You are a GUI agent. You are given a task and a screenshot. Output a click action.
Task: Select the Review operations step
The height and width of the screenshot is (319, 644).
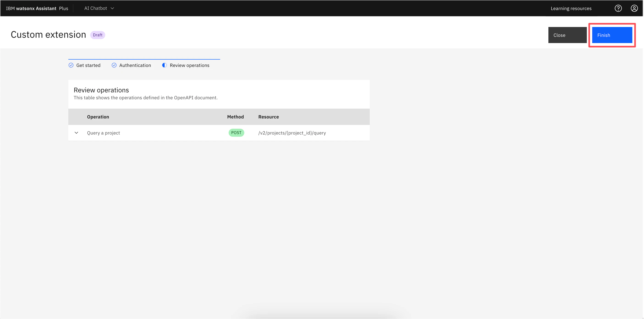coord(189,65)
